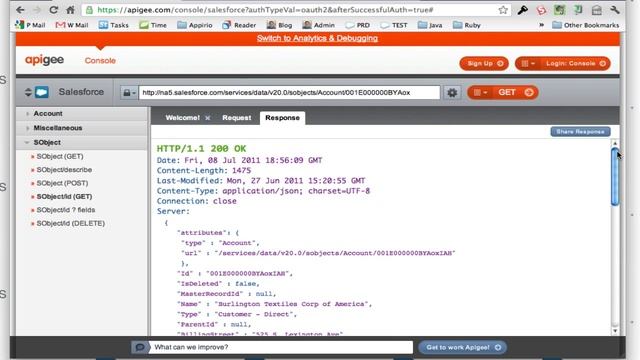Click the Sign Up button
Image resolution: width=640 pixels, height=360 pixels.
(484, 63)
